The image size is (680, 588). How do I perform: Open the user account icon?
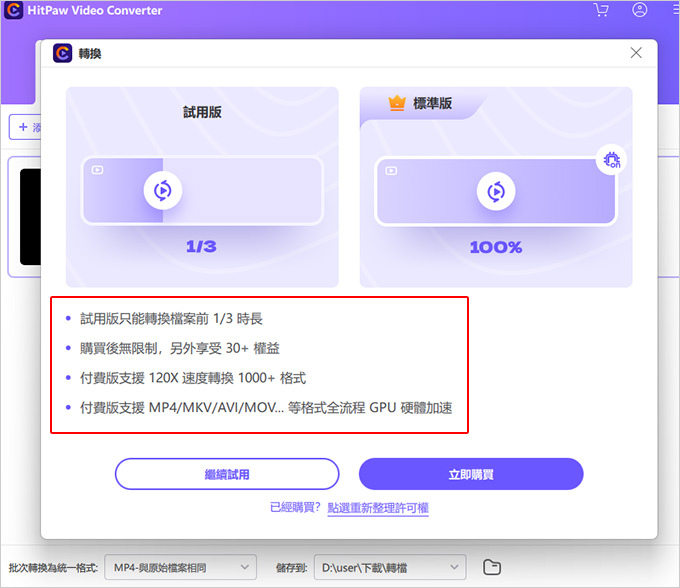tap(639, 10)
